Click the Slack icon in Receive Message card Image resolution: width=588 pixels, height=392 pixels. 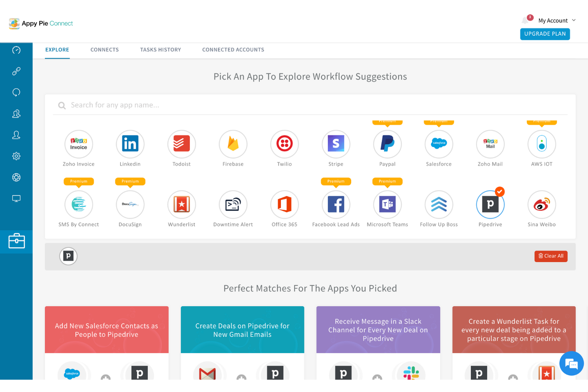pyautogui.click(x=411, y=373)
